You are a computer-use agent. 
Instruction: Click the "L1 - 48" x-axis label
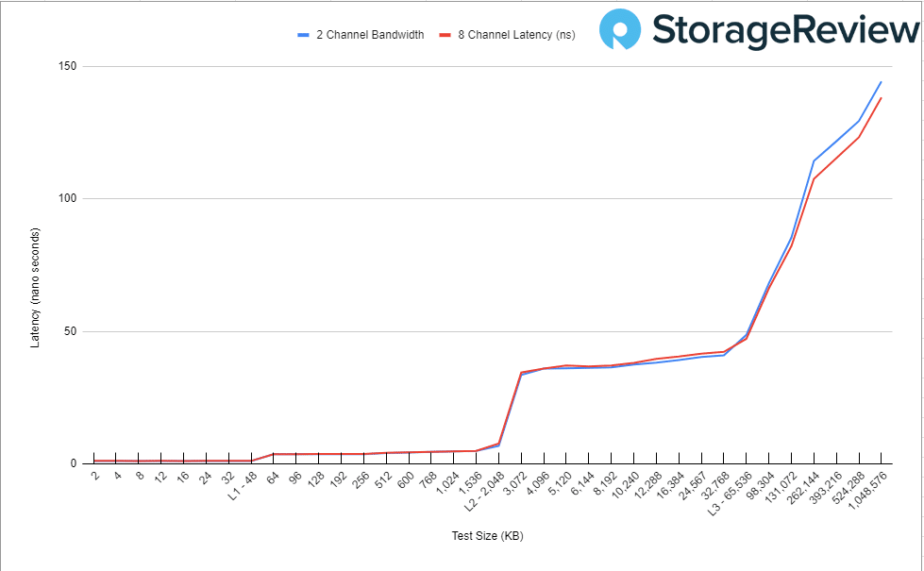click(243, 485)
